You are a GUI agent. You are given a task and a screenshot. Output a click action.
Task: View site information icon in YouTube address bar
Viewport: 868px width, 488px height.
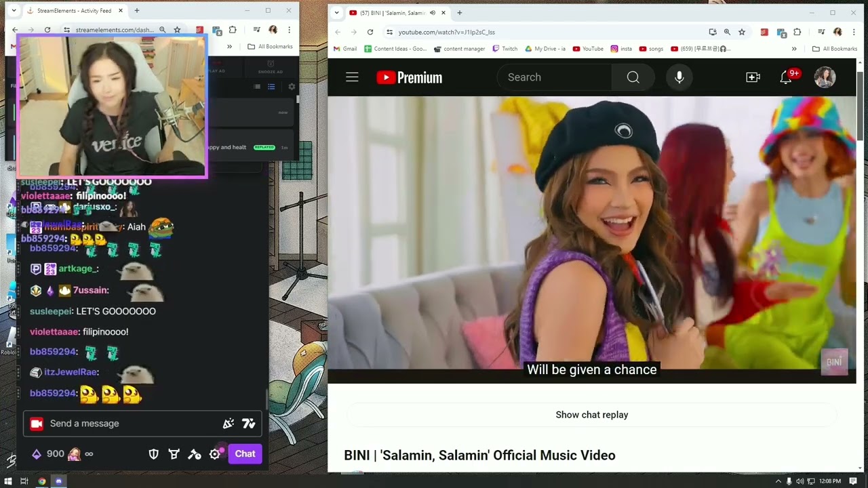(389, 32)
